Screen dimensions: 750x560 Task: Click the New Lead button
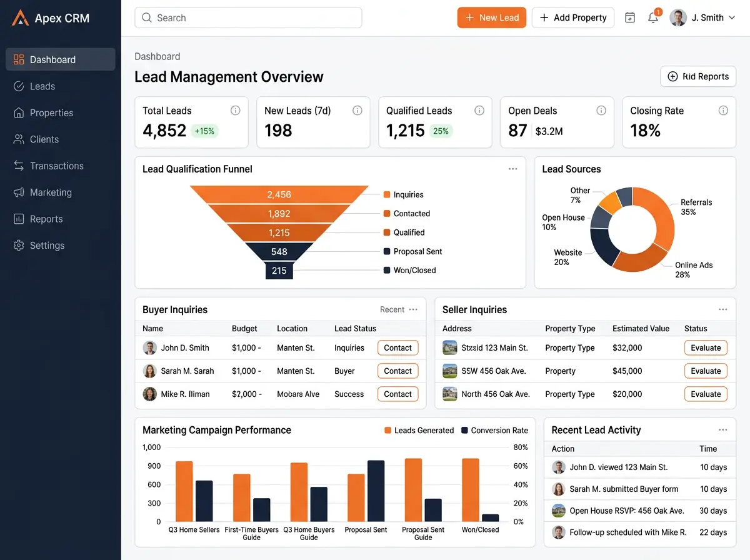(492, 17)
